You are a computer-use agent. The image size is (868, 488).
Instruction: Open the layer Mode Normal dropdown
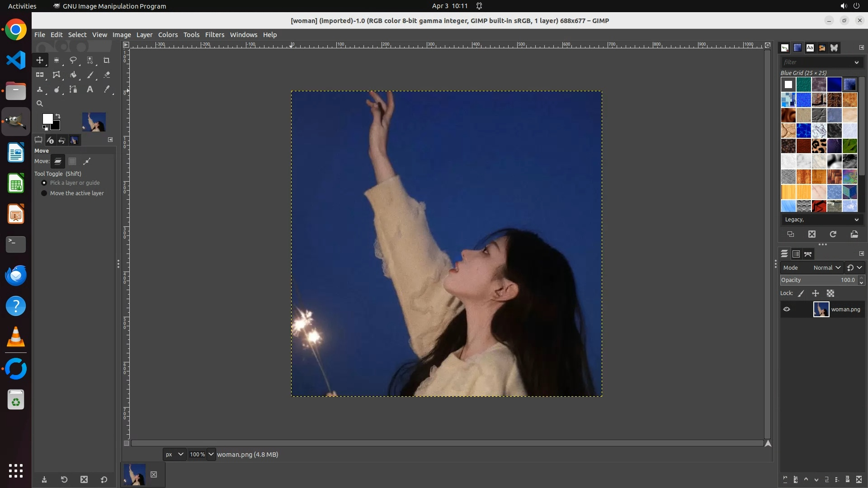[827, 268]
